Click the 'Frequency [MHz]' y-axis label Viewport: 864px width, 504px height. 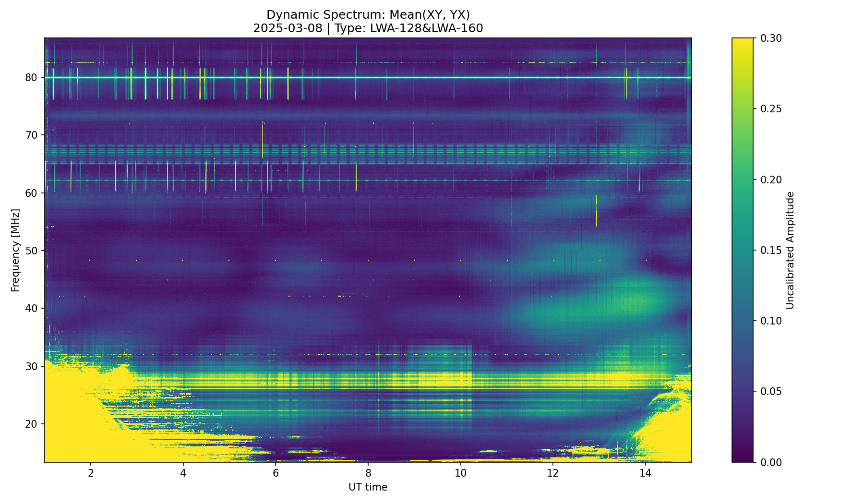15,250
